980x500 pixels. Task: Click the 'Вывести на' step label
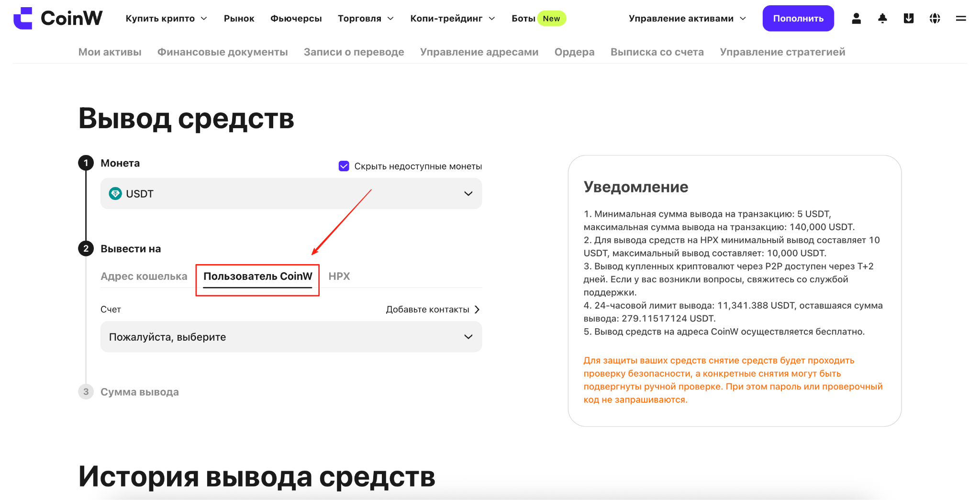click(131, 249)
